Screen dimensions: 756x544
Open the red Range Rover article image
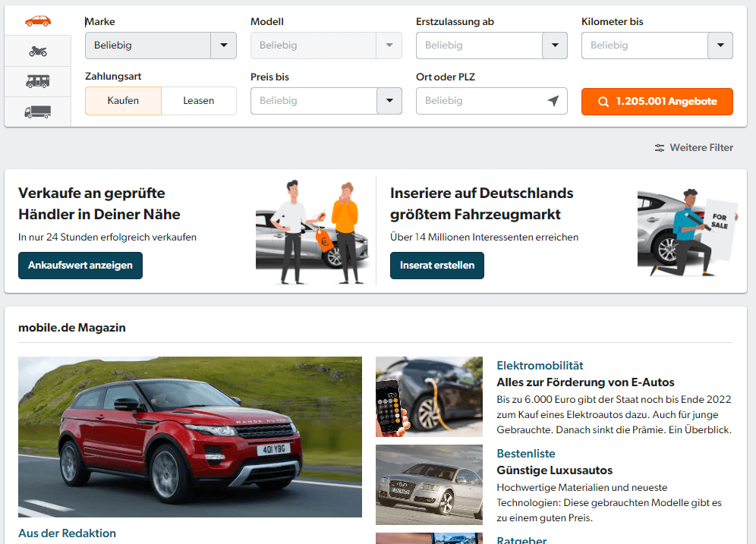(x=190, y=437)
